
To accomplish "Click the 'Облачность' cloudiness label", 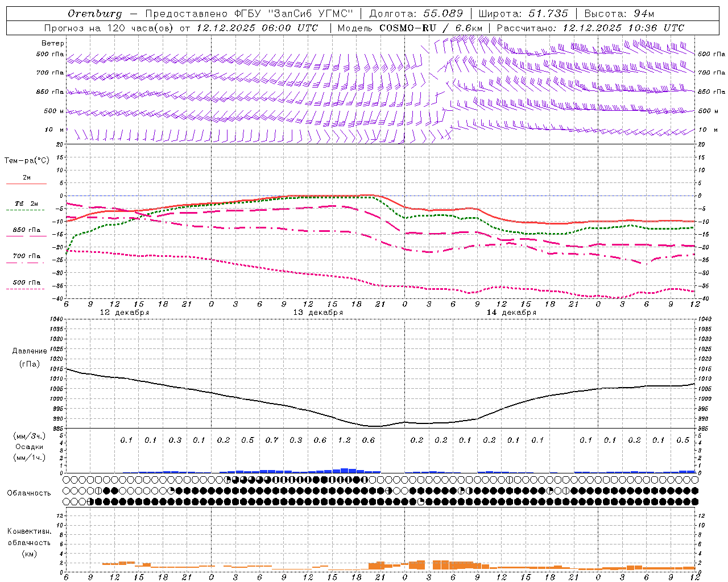I will pyautogui.click(x=29, y=493).
